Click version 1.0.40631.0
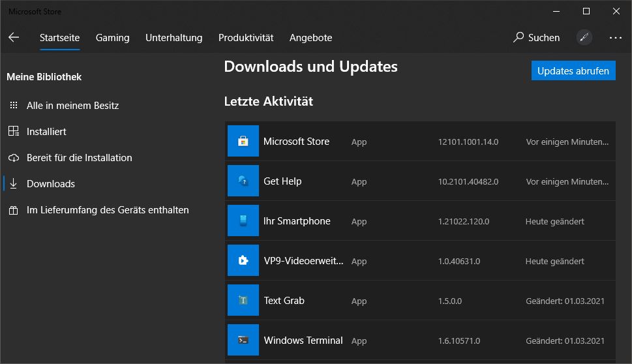632x364 pixels. pos(459,261)
